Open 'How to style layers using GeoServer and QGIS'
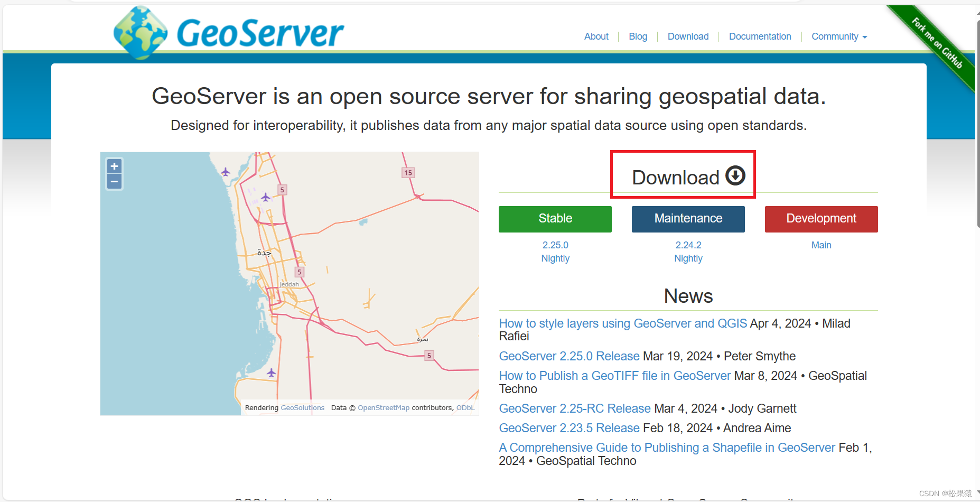This screenshot has height=502, width=980. [623, 323]
